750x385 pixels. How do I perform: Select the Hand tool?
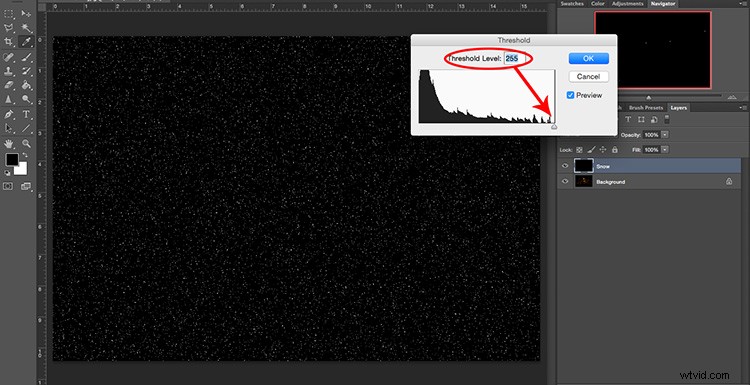9,143
